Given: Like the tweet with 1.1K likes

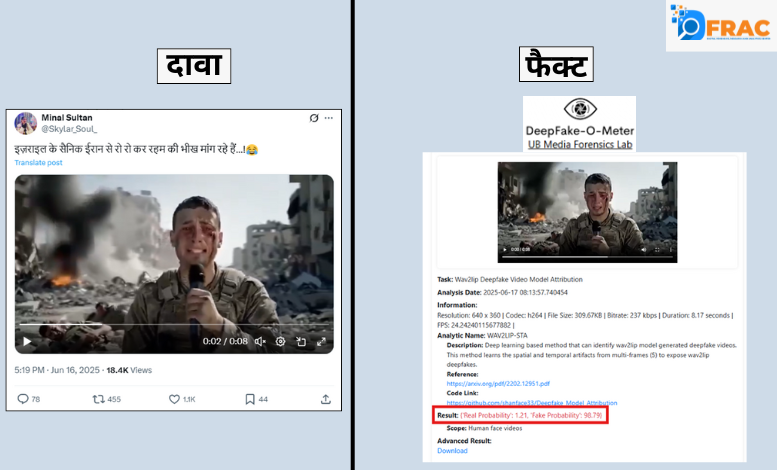Looking at the screenshot, I should click(174, 399).
